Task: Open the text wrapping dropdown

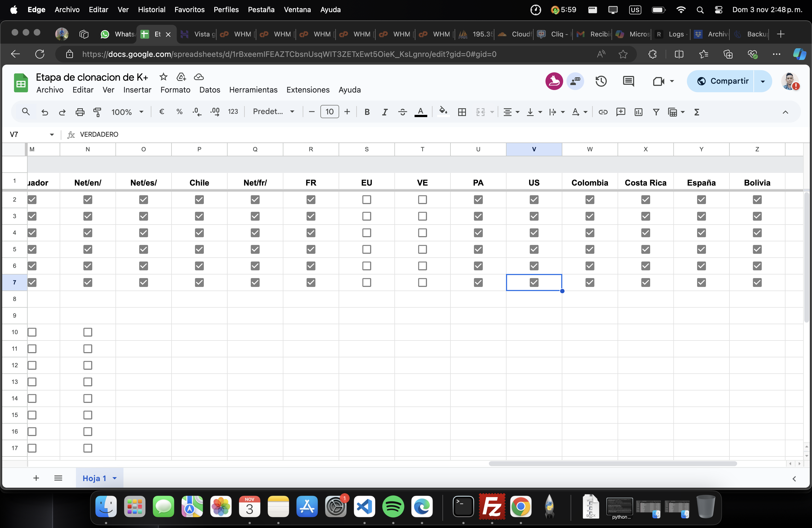Action: coord(557,112)
